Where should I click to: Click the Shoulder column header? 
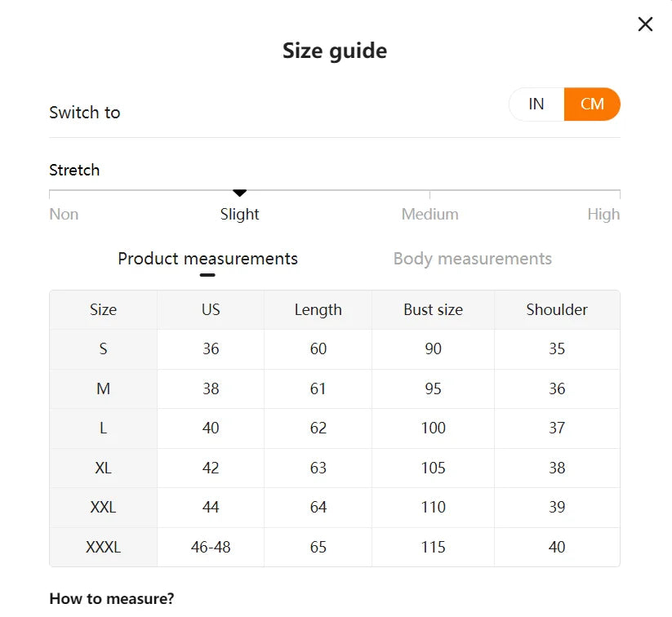[557, 310]
